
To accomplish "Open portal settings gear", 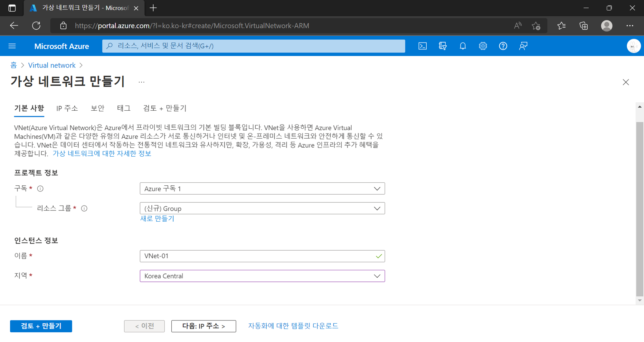I will coord(483,46).
